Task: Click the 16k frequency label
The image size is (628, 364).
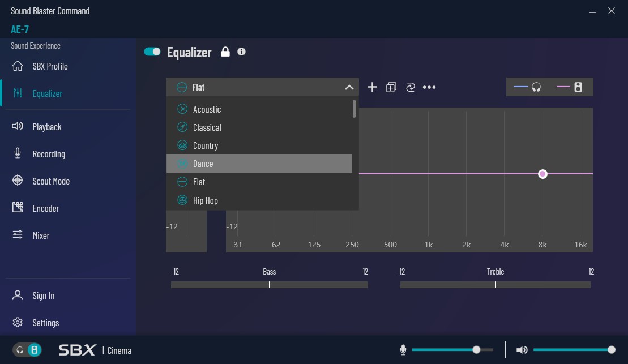Action: [x=580, y=245]
